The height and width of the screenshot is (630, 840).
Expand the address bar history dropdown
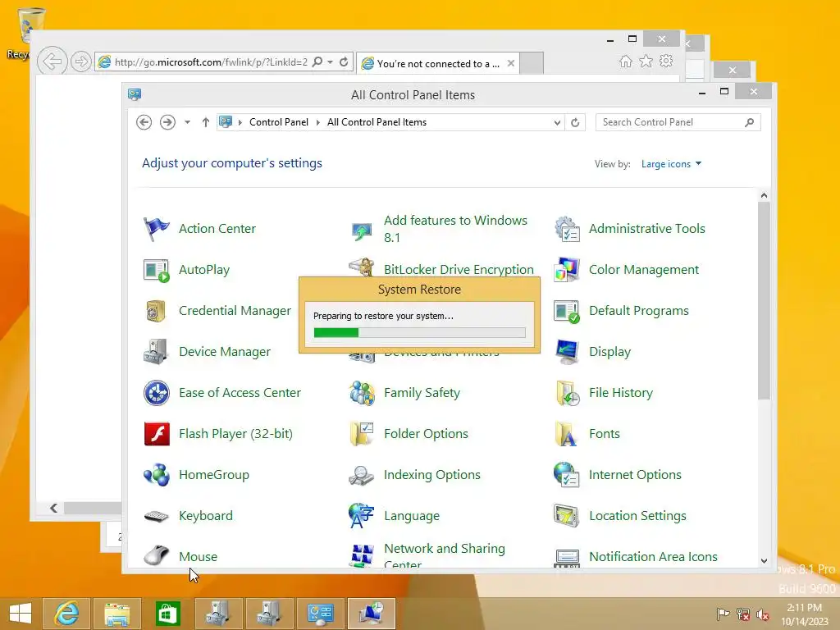[557, 123]
